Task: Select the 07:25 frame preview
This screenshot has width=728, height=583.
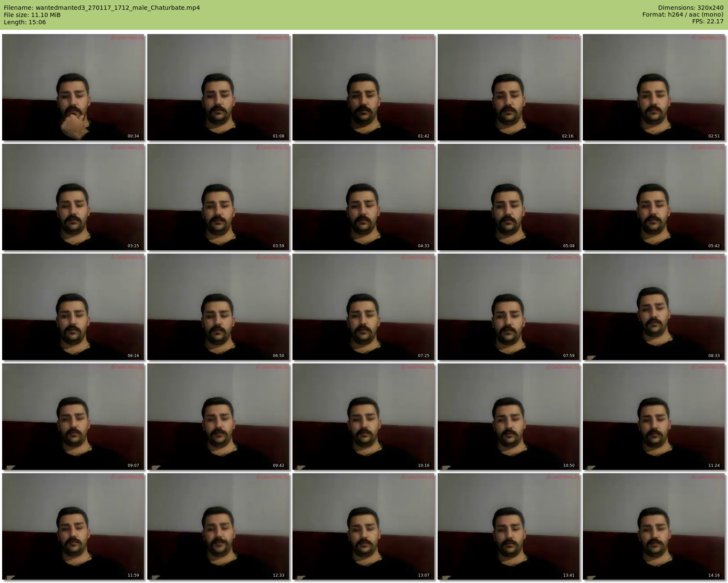Action: pos(364,307)
